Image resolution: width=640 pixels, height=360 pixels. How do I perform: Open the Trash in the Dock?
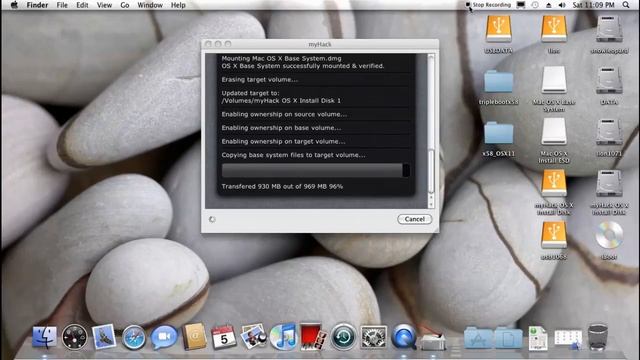tap(598, 337)
